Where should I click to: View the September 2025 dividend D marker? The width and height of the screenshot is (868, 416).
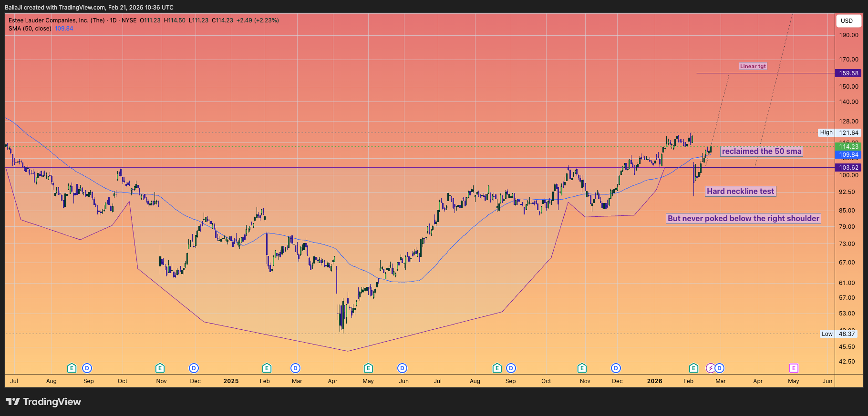point(511,368)
